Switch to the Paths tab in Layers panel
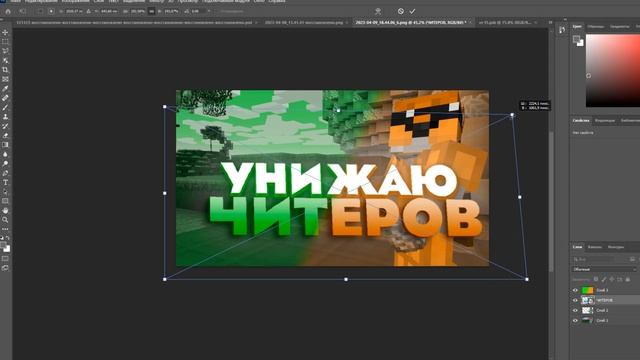Screen dimensions: 640x360 pyautogui.click(x=616, y=247)
